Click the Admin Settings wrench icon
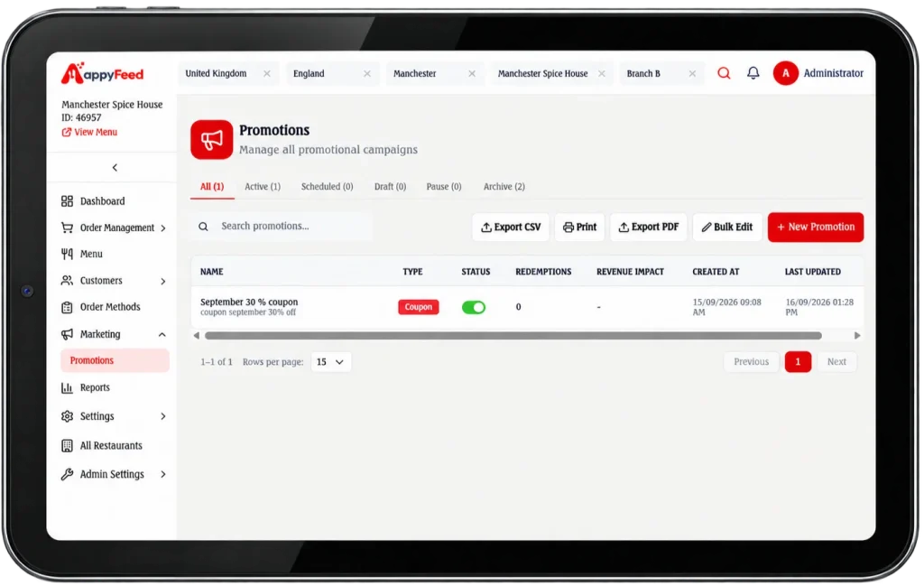This screenshot has width=924, height=586. click(67, 474)
